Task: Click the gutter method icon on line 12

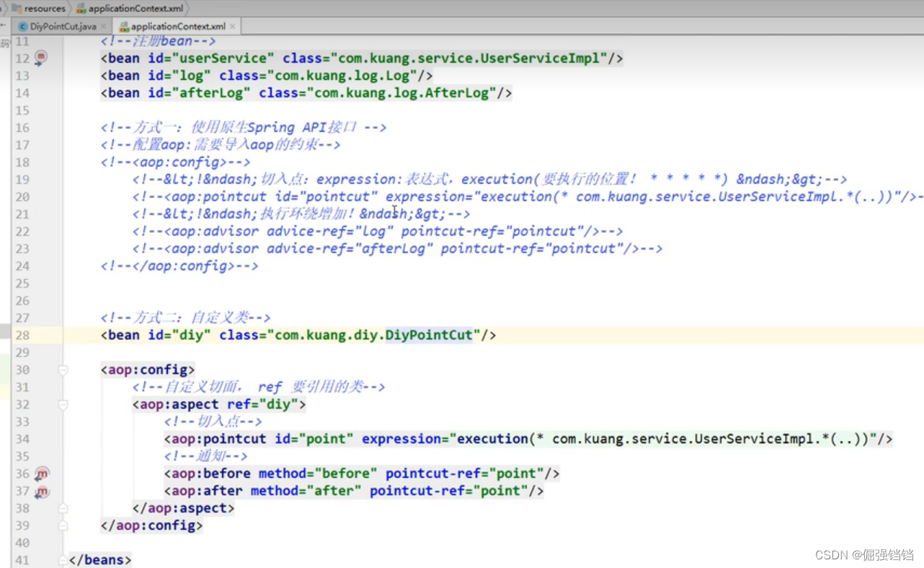Action: coord(41,57)
